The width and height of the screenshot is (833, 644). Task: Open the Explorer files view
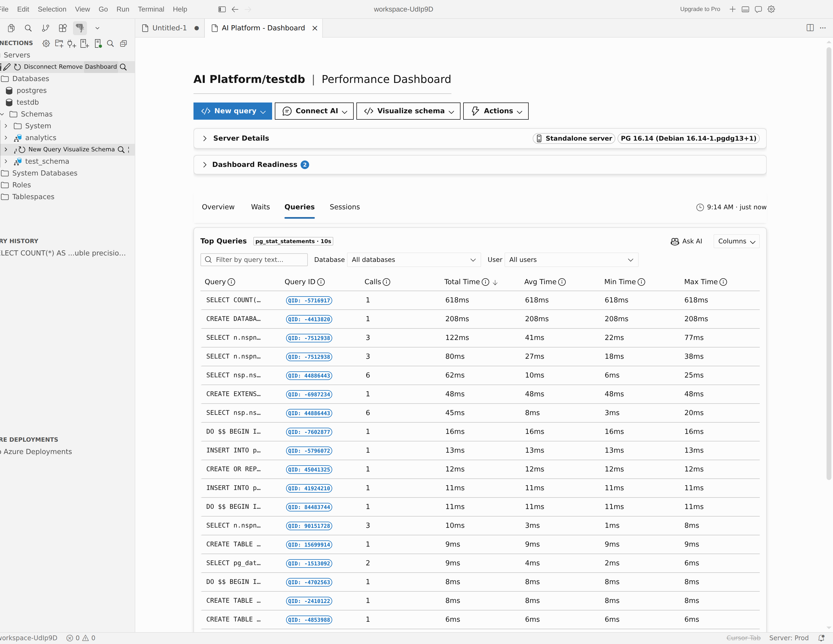11,28
